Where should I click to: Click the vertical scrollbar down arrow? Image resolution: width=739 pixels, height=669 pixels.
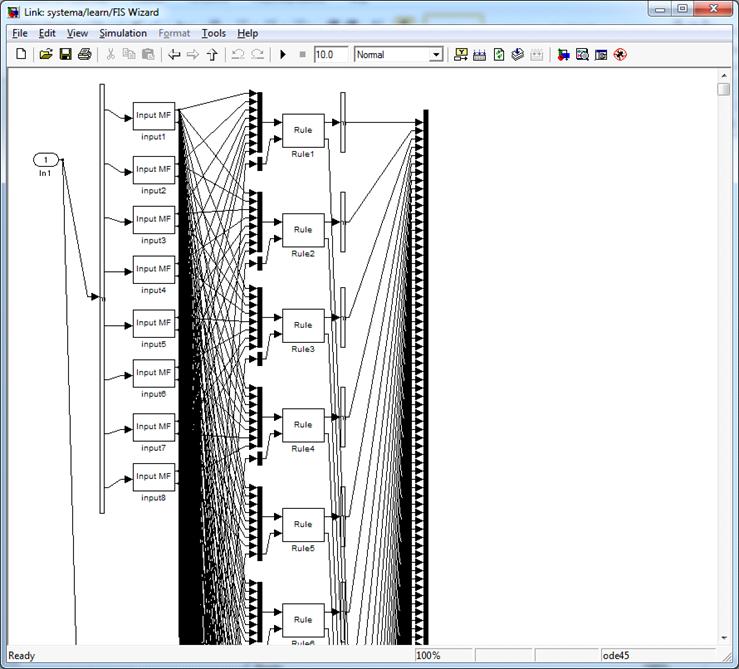[x=724, y=637]
